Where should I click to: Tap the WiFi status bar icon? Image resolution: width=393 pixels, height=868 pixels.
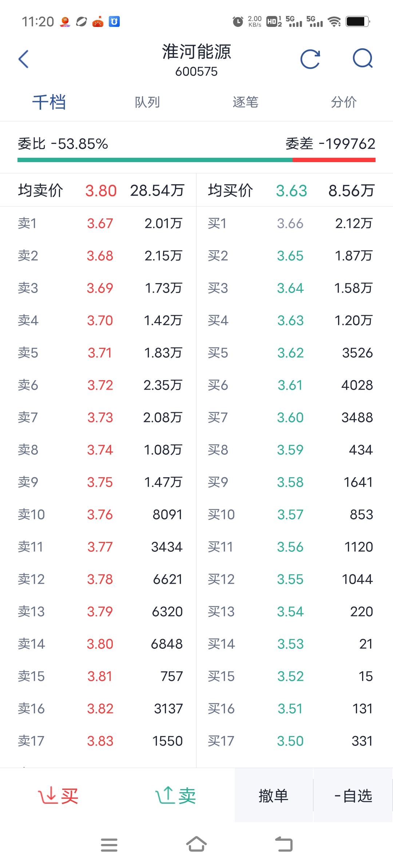click(334, 21)
